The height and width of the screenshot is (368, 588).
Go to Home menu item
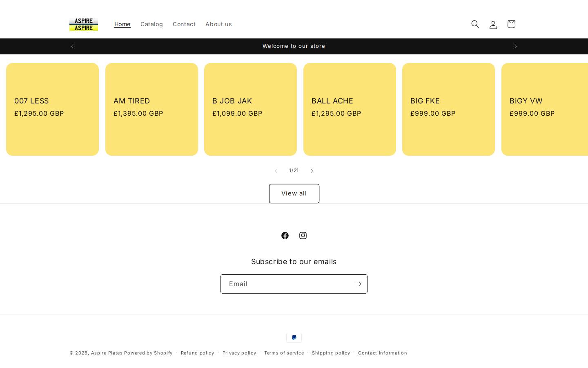pos(122,24)
